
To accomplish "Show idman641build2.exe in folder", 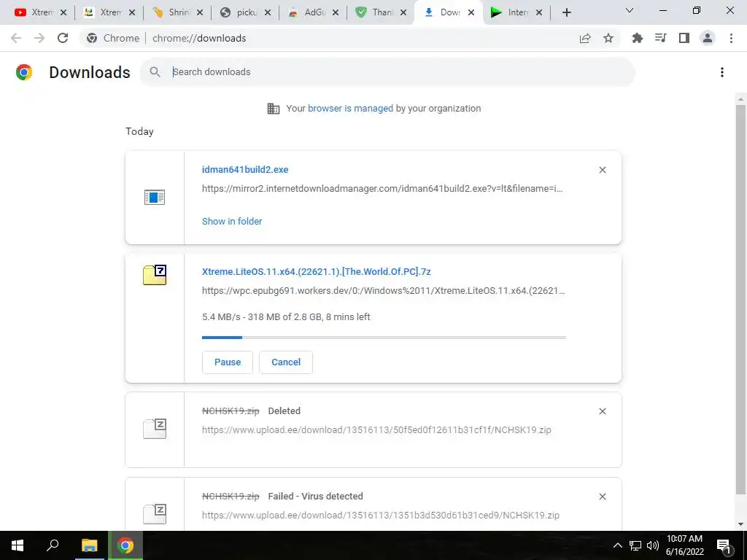I will [232, 221].
